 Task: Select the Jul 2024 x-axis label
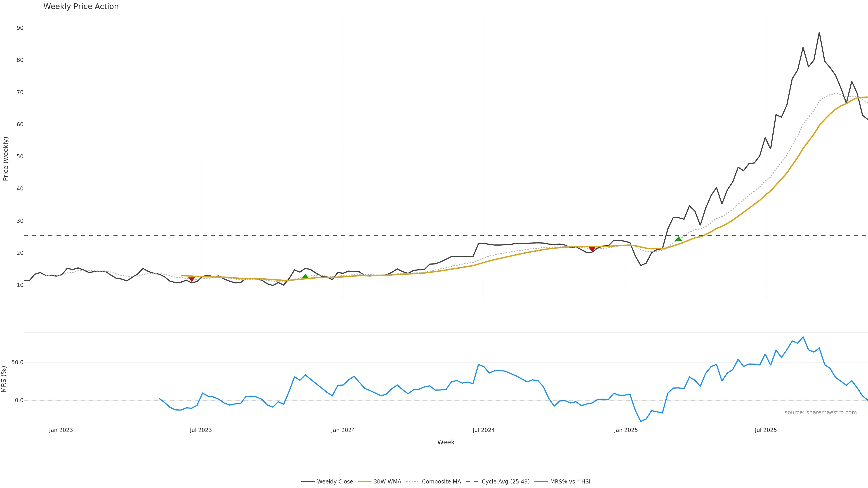pos(484,430)
